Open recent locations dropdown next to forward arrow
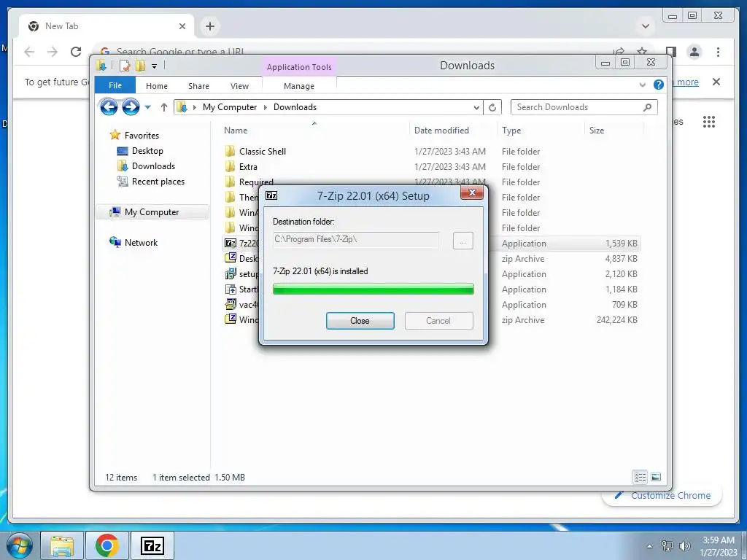Viewport: 747px width, 560px height. (x=147, y=107)
